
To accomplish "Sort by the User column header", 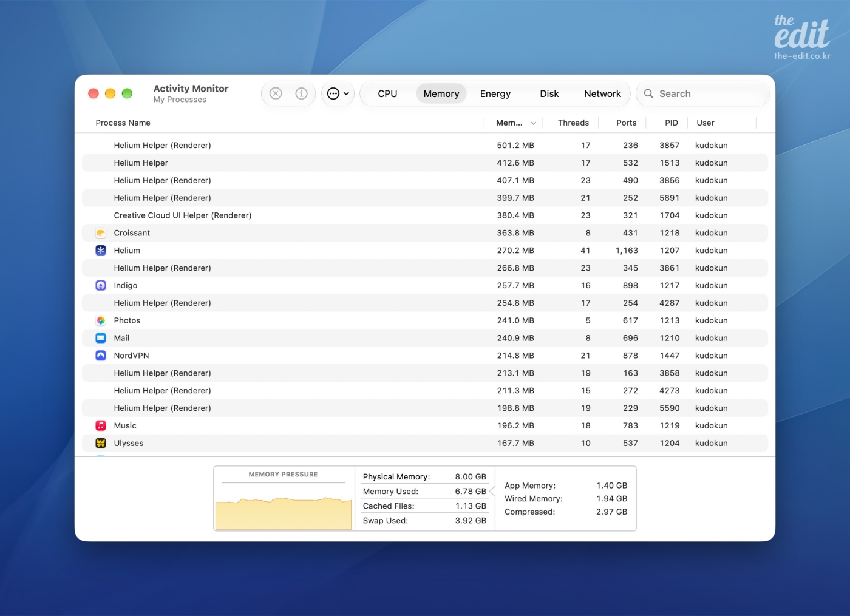I will [705, 123].
